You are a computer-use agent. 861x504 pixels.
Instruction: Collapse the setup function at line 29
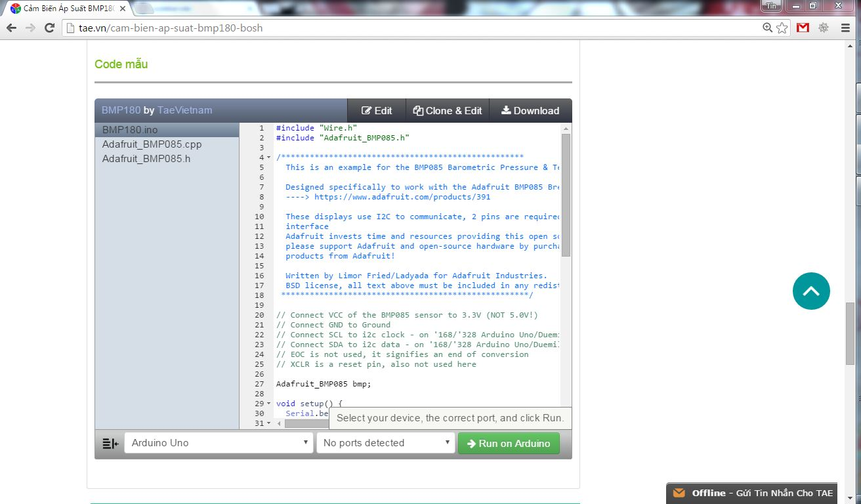pos(269,404)
